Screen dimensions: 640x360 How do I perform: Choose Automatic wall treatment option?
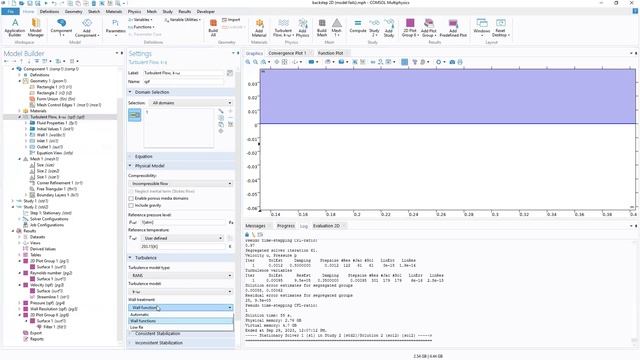coord(181,315)
